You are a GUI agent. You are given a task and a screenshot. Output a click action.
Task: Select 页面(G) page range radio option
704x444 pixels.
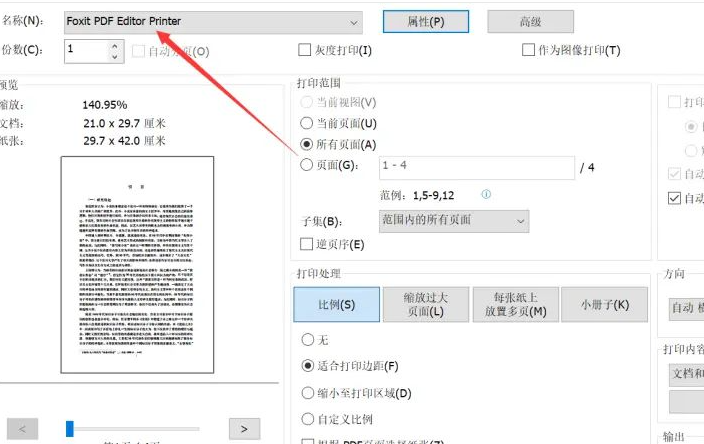click(x=306, y=165)
